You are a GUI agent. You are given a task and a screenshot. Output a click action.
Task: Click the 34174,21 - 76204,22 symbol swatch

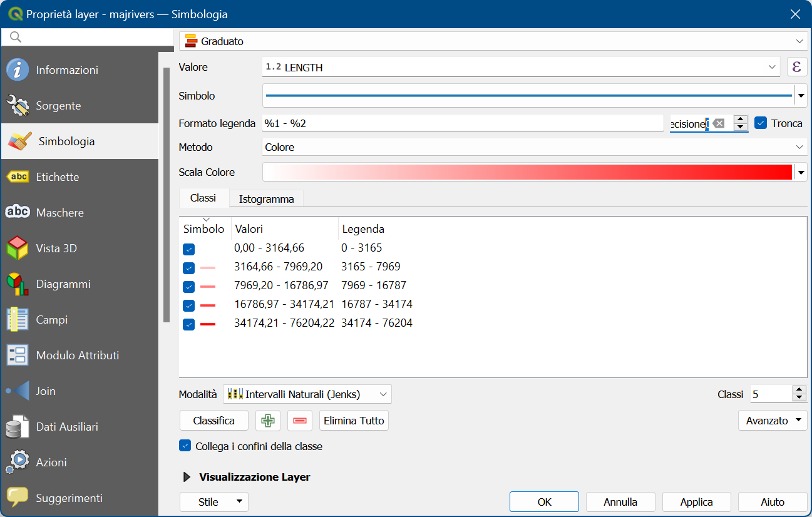208,324
